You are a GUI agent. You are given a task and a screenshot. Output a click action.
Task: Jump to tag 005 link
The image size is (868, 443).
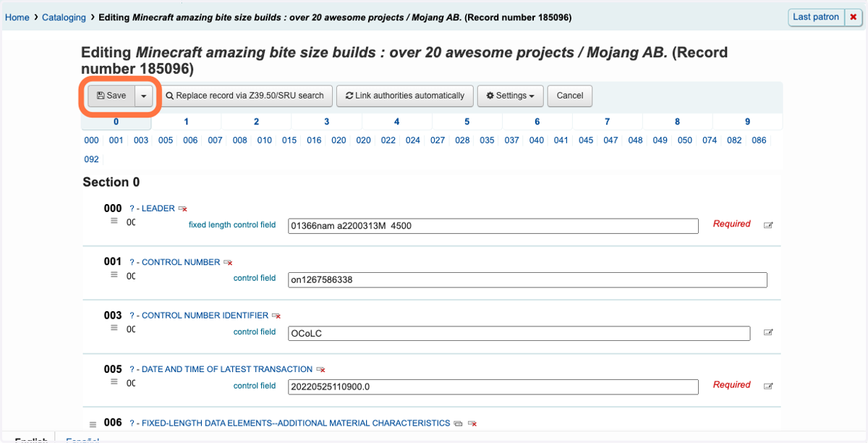[166, 140]
